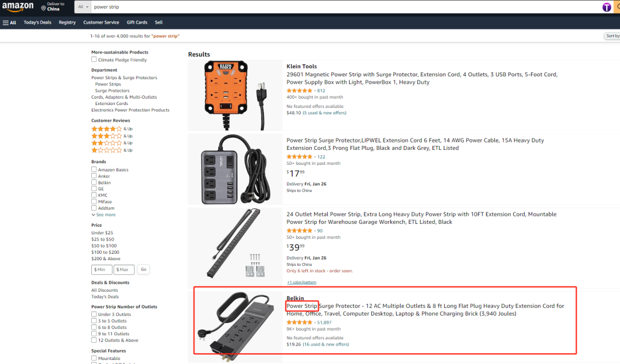
Task: Check the Climate Pledge Friendly checkbox
Action: pos(94,60)
